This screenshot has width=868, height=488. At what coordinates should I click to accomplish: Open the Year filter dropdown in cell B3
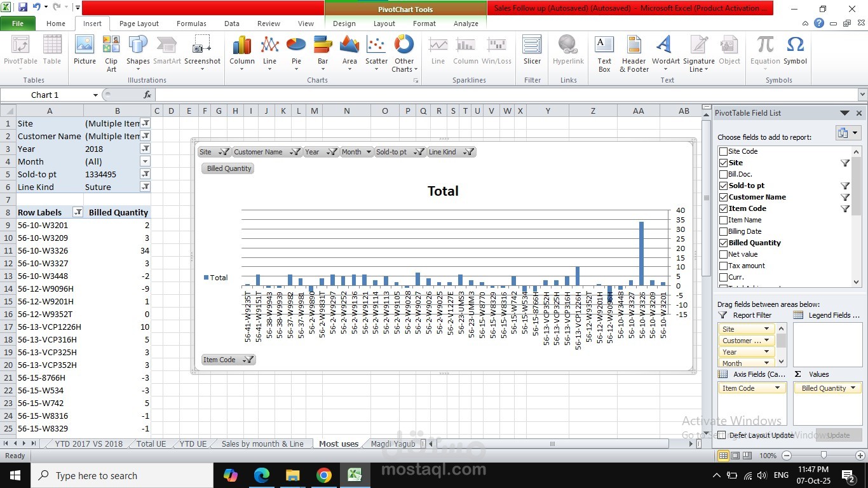(146, 149)
